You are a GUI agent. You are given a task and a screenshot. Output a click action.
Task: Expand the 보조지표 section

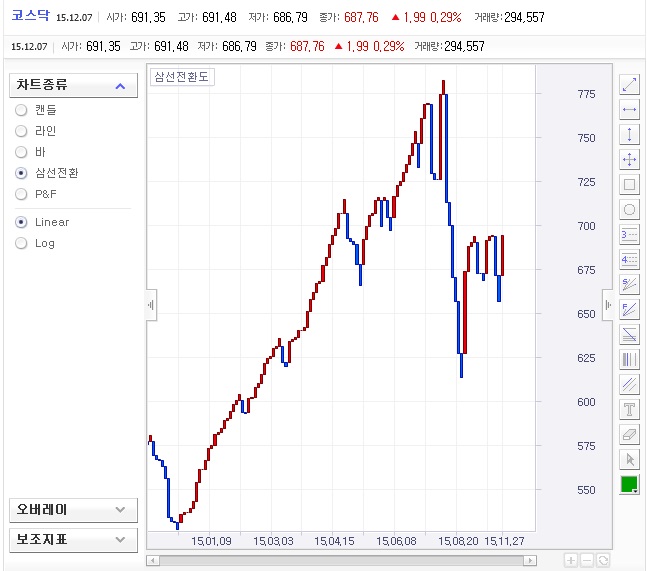[x=120, y=540]
